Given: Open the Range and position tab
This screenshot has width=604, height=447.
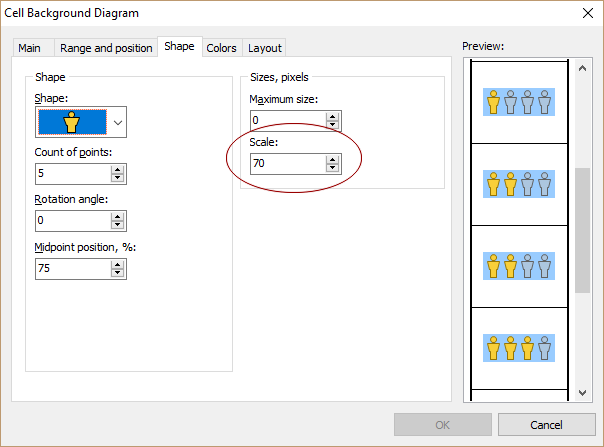Looking at the screenshot, I should (106, 48).
